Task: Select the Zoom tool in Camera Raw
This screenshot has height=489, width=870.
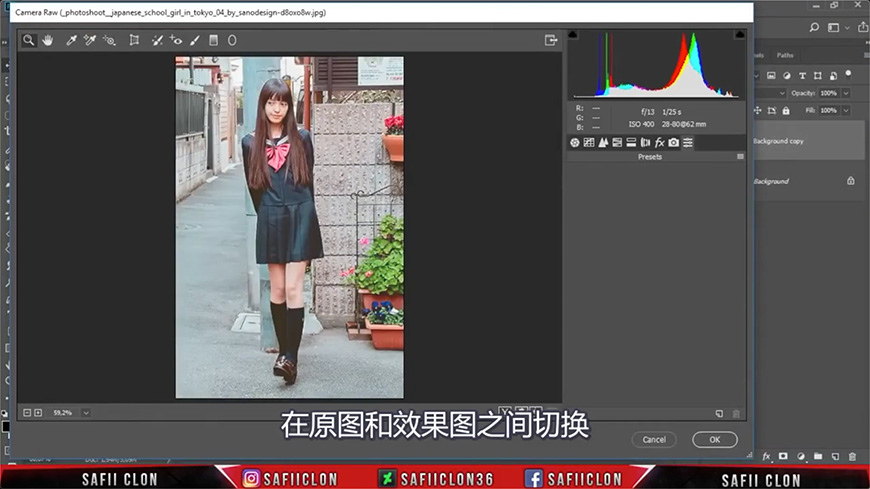Action: coord(28,40)
